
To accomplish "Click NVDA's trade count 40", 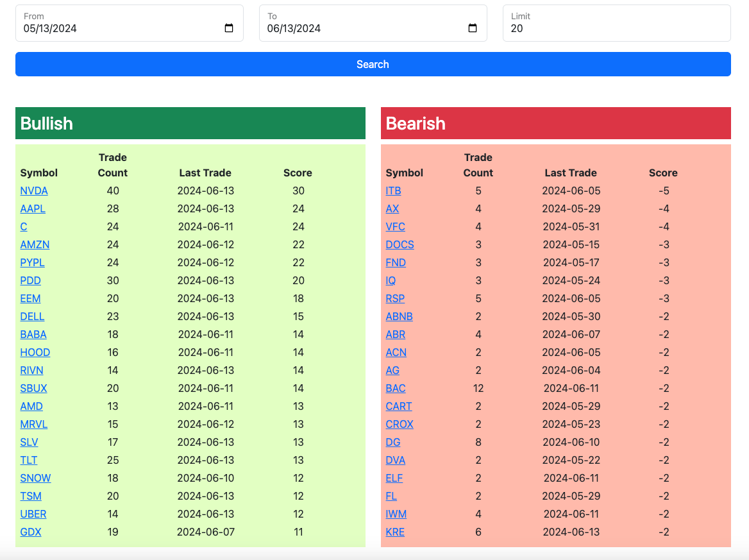I will pyautogui.click(x=113, y=191).
